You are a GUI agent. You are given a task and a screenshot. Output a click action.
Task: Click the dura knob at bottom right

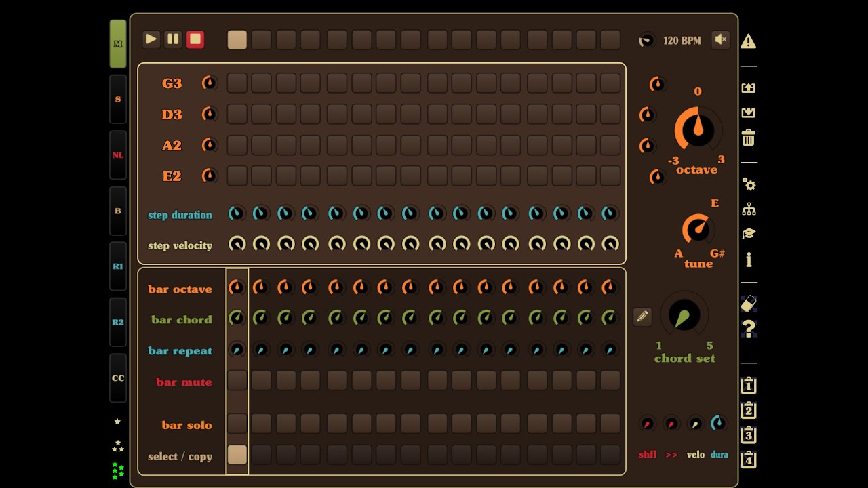pyautogui.click(x=719, y=424)
